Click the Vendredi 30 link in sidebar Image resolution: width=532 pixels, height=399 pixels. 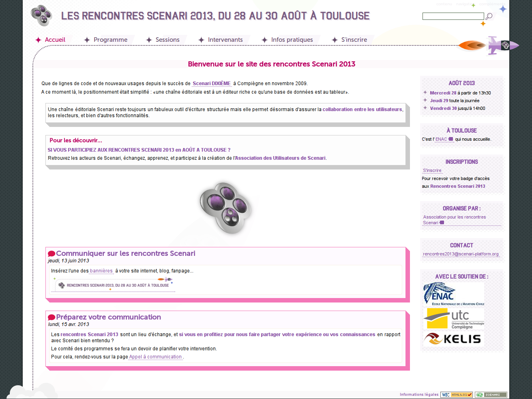[x=443, y=108]
